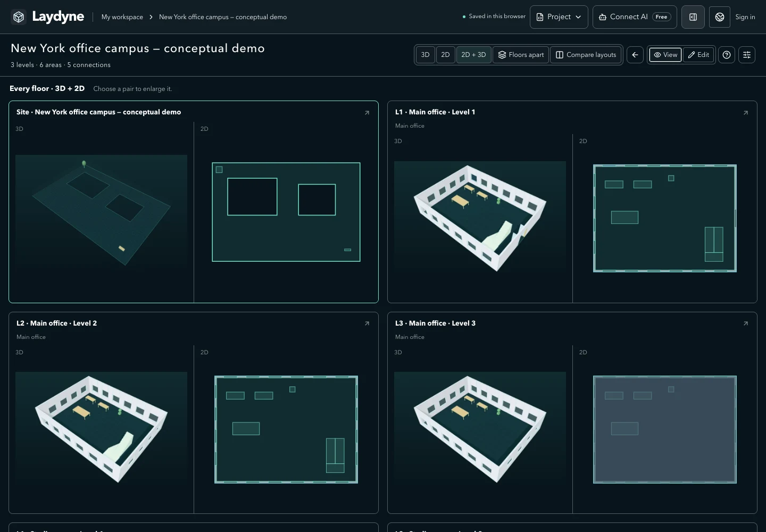Toggle the side panel layout icon
This screenshot has width=766, height=532.
693,17
